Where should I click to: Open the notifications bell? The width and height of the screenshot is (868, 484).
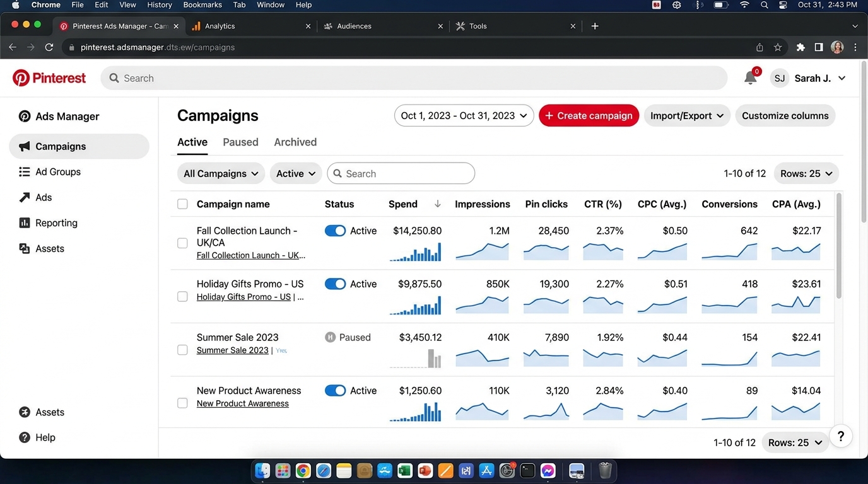click(750, 78)
